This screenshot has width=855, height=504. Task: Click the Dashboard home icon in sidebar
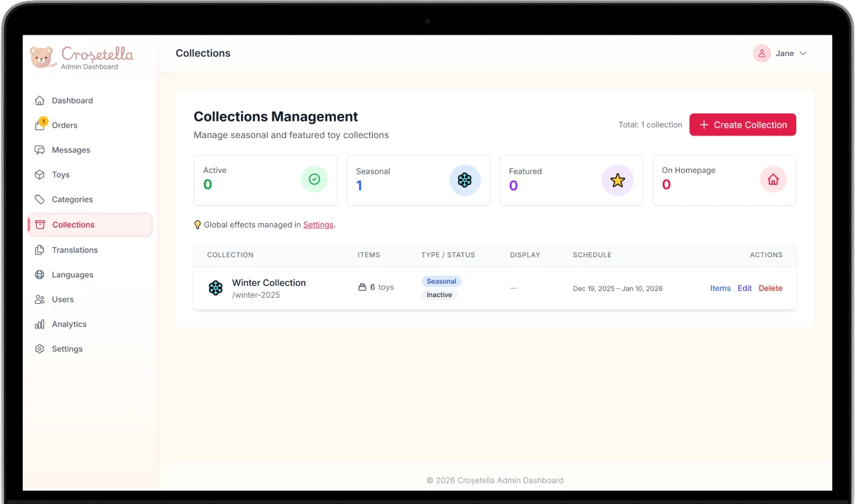click(39, 101)
